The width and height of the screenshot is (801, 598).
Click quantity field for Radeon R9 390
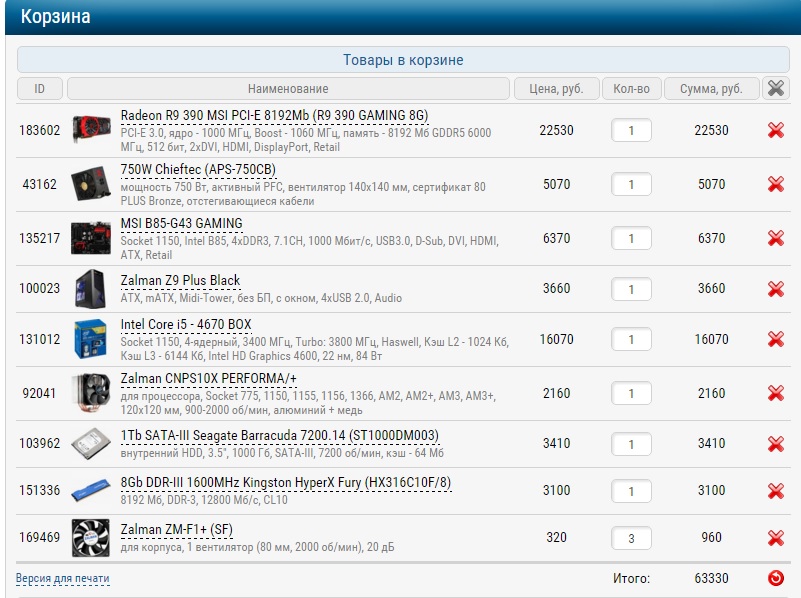tap(631, 131)
